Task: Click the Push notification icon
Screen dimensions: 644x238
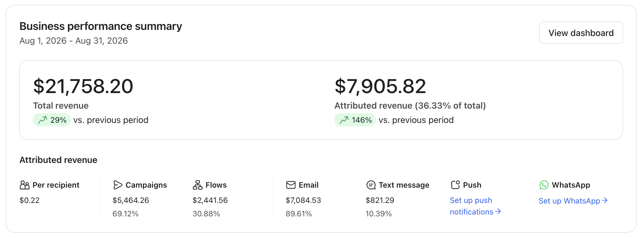Action: pyautogui.click(x=455, y=185)
